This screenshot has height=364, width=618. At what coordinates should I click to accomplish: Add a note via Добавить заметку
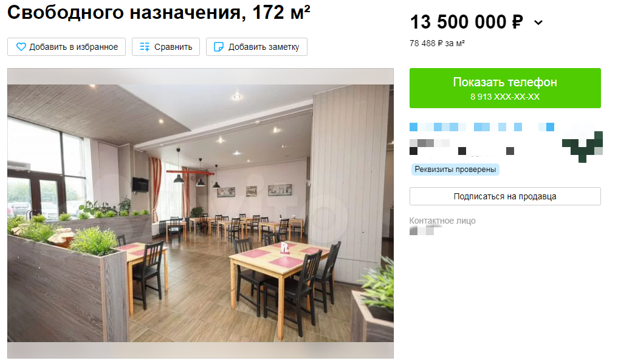256,47
